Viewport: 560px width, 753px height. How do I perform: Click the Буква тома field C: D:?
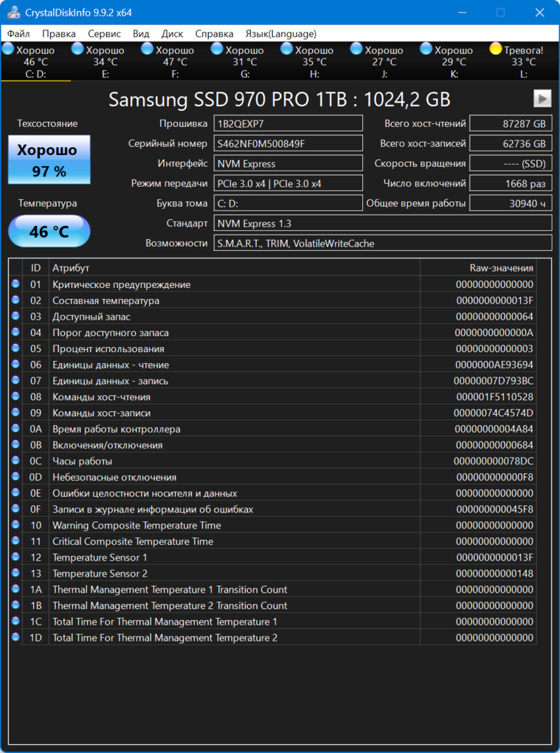[288, 203]
